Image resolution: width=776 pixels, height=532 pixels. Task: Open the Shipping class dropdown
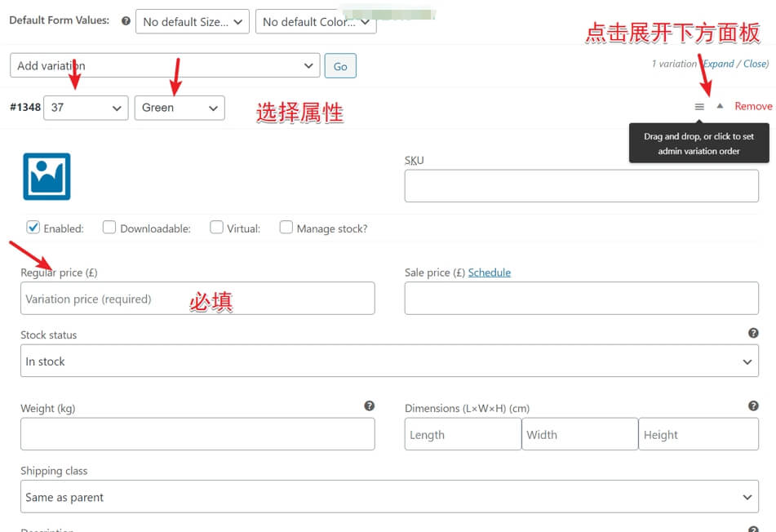tap(389, 497)
